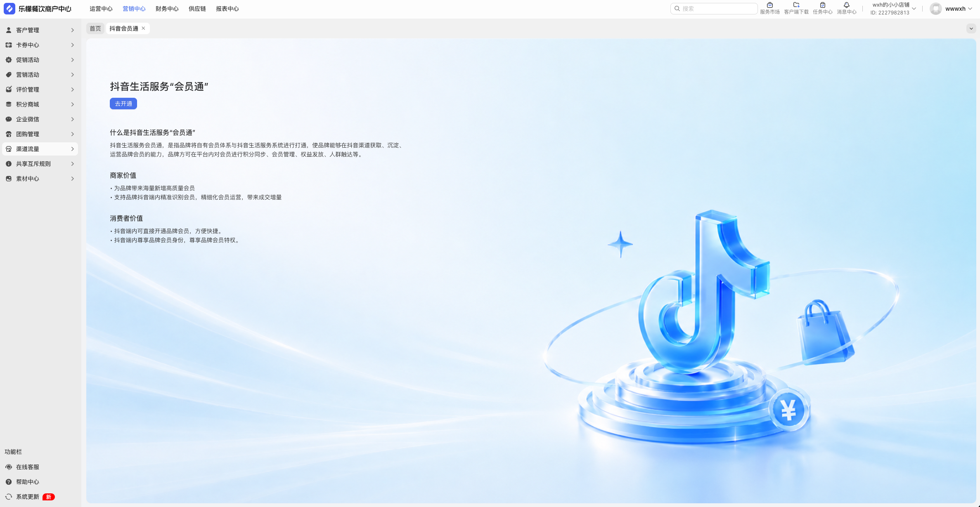980x507 pixels.
Task: Go to 财务中心 top menu
Action: [167, 9]
